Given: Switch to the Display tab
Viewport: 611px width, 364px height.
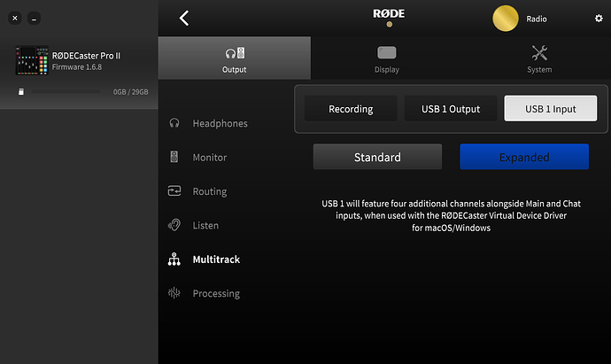Looking at the screenshot, I should (387, 58).
